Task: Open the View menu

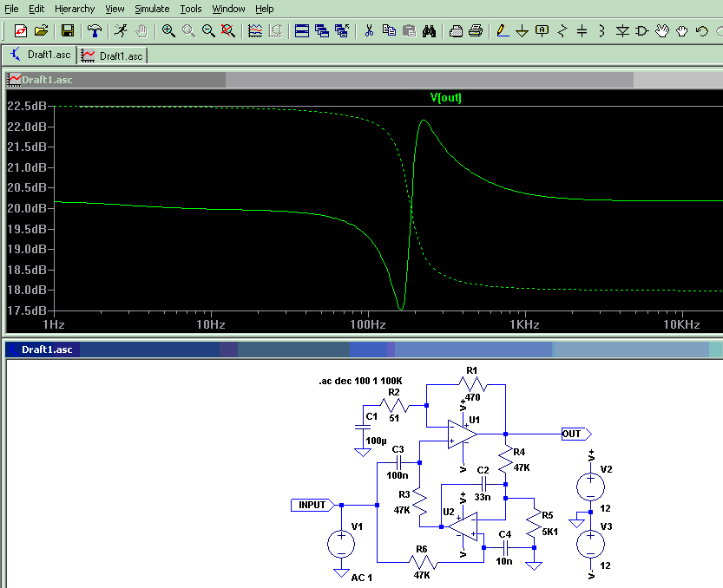Action: coord(115,9)
